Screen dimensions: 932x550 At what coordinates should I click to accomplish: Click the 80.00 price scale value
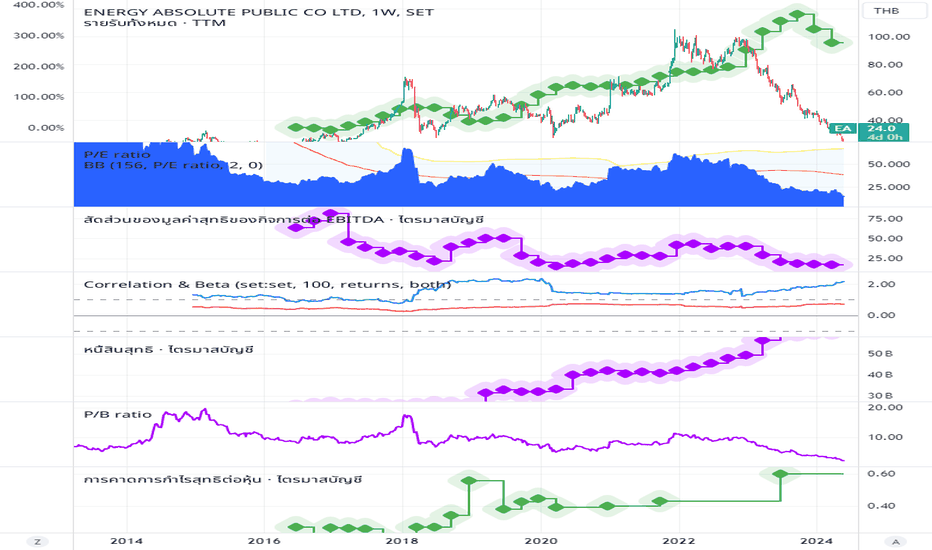click(x=885, y=64)
